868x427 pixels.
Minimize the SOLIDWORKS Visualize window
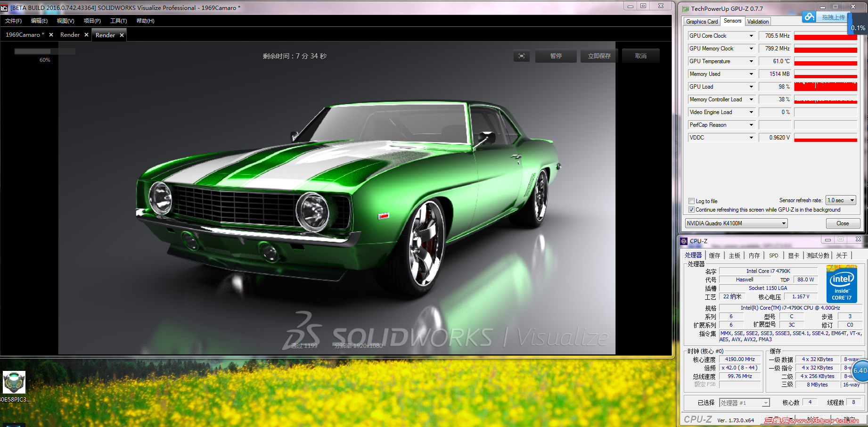click(x=631, y=6)
